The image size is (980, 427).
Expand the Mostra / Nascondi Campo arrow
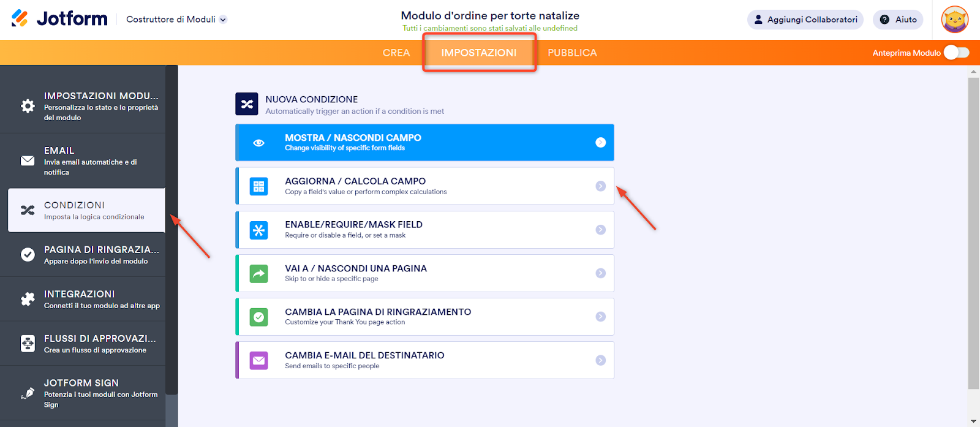(600, 143)
